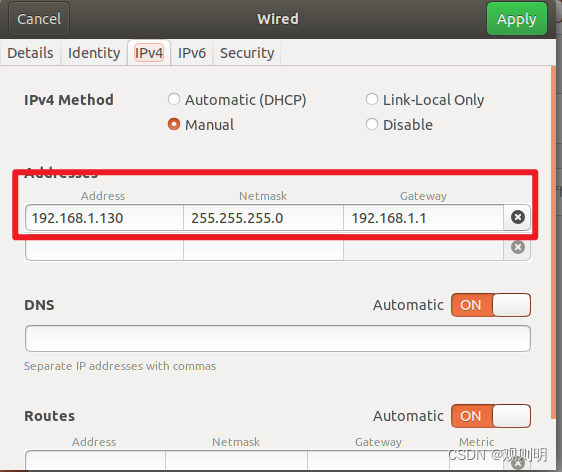Select Automatic (DHCP) method
Screen dimensions: 562x472
(237, 100)
